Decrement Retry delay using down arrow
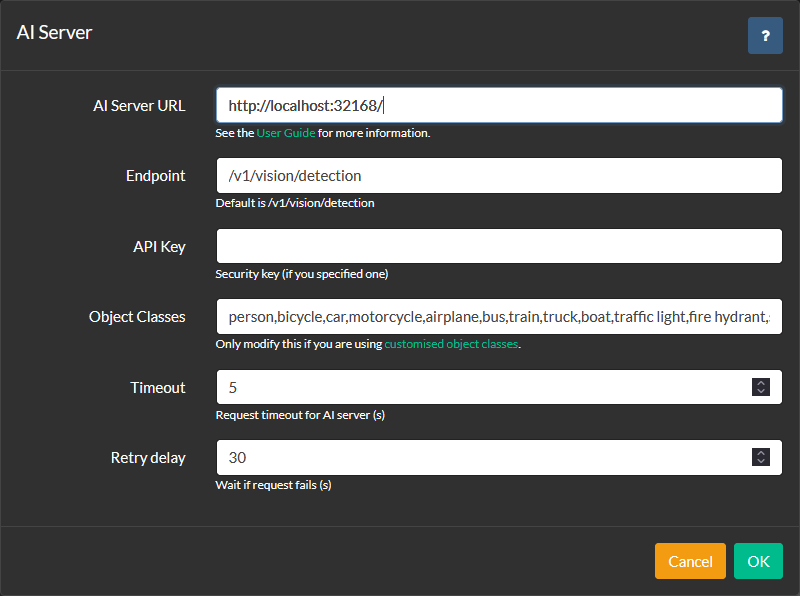Viewport: 800px width, 596px height. (x=761, y=461)
